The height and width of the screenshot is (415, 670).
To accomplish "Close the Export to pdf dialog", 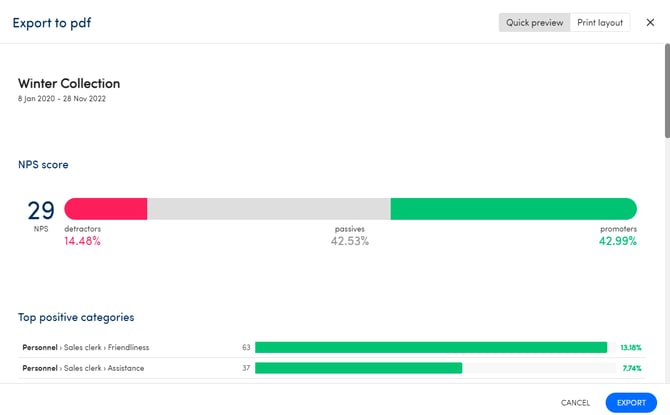I will pyautogui.click(x=650, y=22).
